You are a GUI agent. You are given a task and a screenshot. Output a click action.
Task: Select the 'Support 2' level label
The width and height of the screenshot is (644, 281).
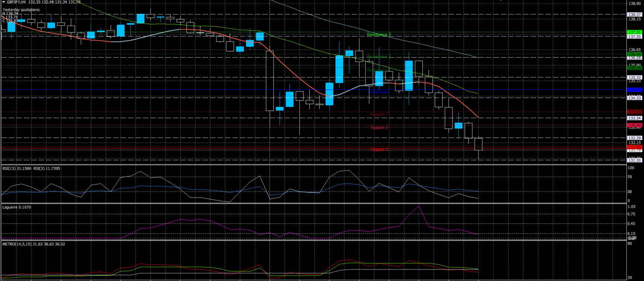coord(379,128)
